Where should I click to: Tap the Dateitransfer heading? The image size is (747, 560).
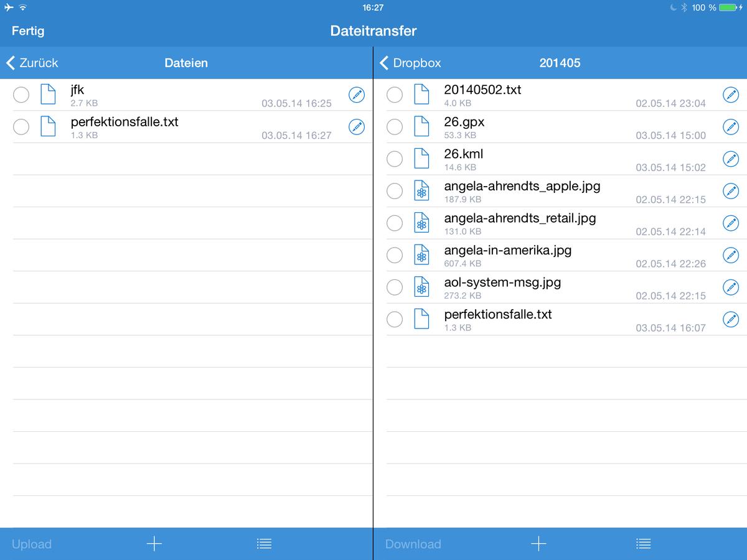coord(374,30)
